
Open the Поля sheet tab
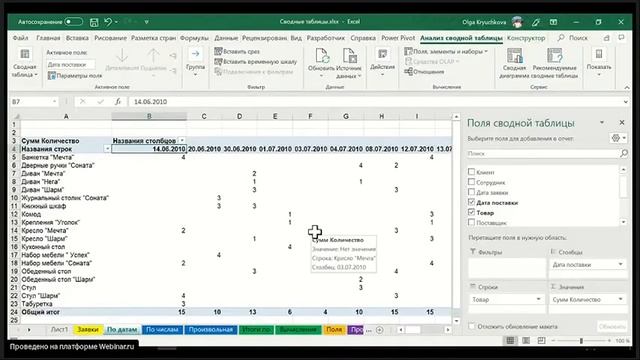tap(334, 330)
